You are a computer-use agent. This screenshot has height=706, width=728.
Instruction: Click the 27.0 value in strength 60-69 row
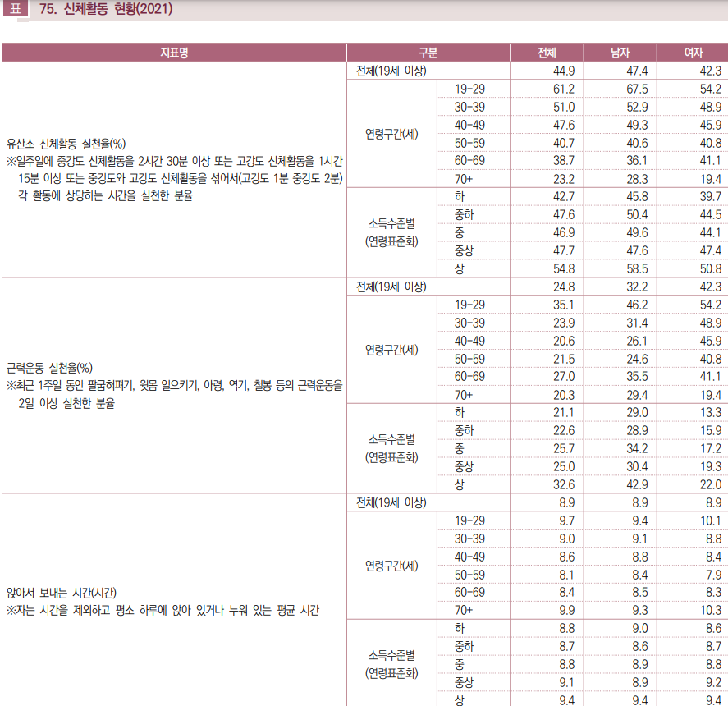point(564,377)
